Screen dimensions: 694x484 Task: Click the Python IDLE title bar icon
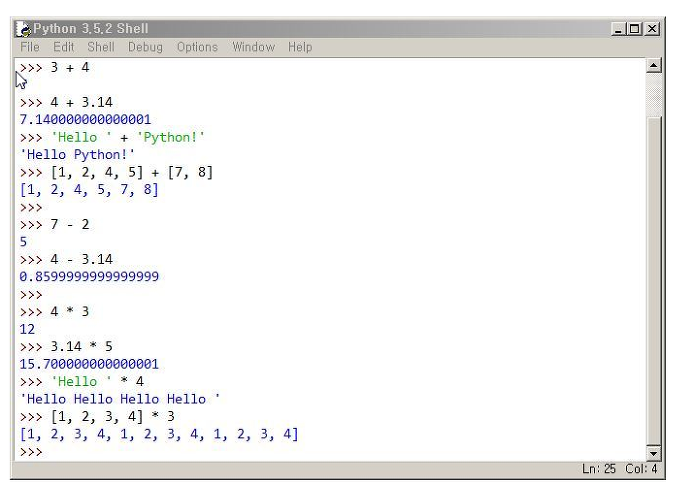[x=23, y=29]
